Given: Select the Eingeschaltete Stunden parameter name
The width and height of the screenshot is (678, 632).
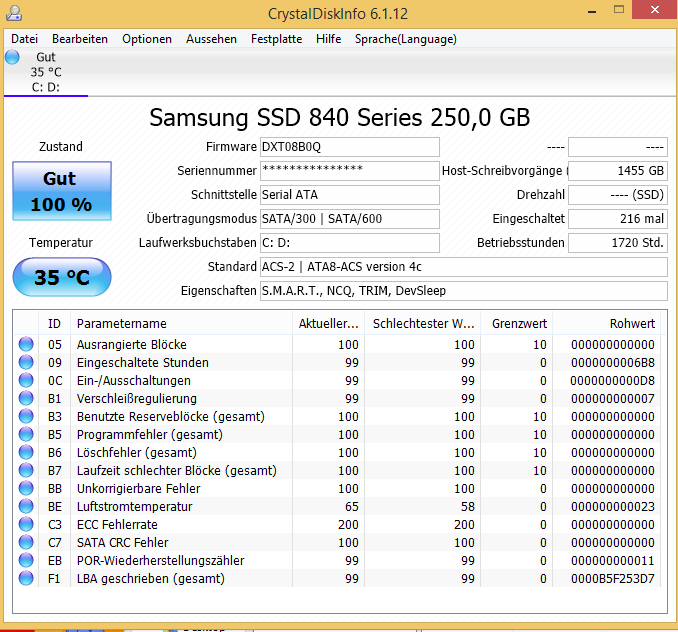Looking at the screenshot, I should 143,363.
